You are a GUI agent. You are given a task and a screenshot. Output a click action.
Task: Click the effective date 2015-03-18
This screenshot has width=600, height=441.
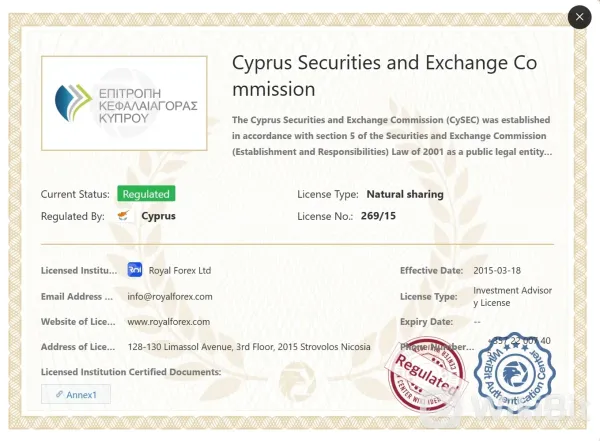(497, 270)
